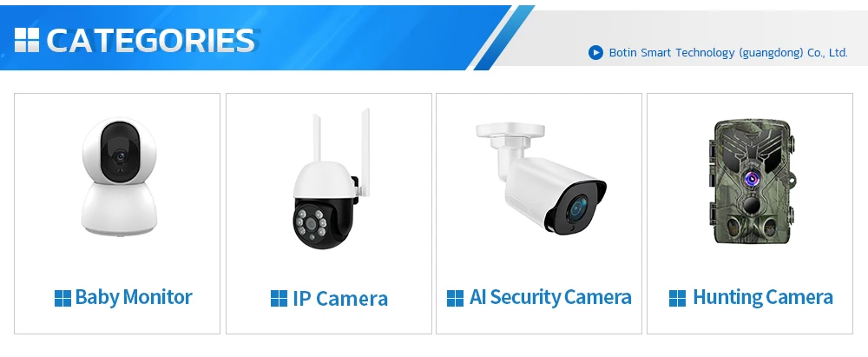Click the grid icon beside Baby Monitor
Screen dimensions: 868x357
point(62,298)
